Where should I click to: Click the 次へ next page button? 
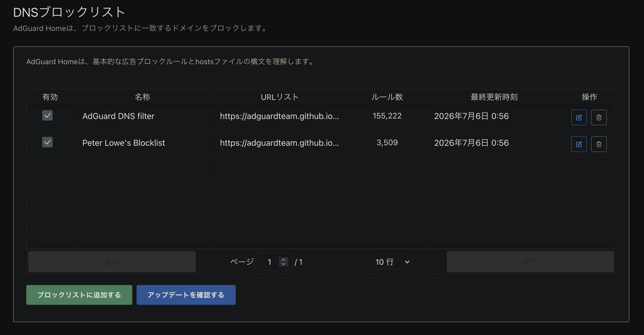[x=530, y=262]
